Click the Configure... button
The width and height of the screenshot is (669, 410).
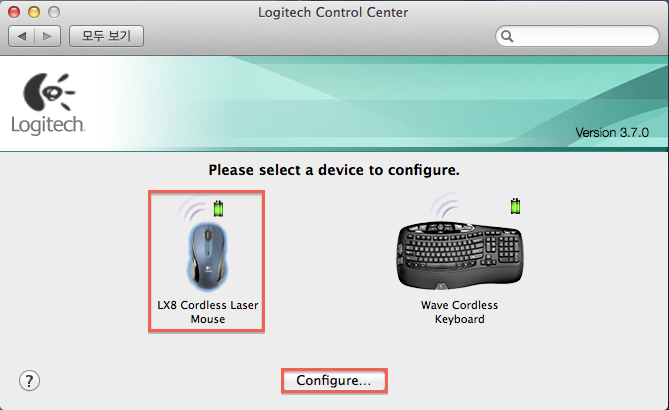[334, 381]
